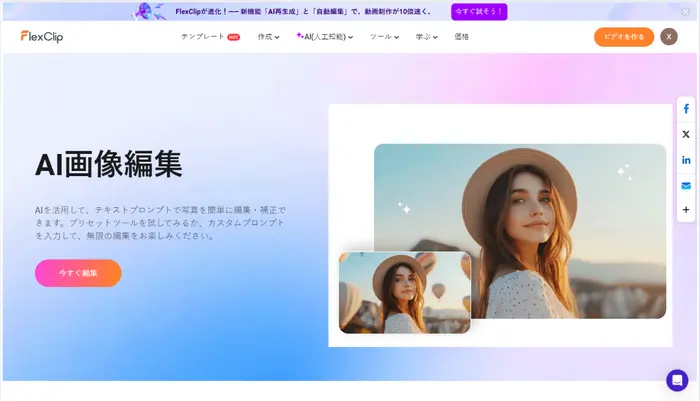The width and height of the screenshot is (700, 401).
Task: Click the banner text FlexClipが進化
Action: [x=304, y=12]
